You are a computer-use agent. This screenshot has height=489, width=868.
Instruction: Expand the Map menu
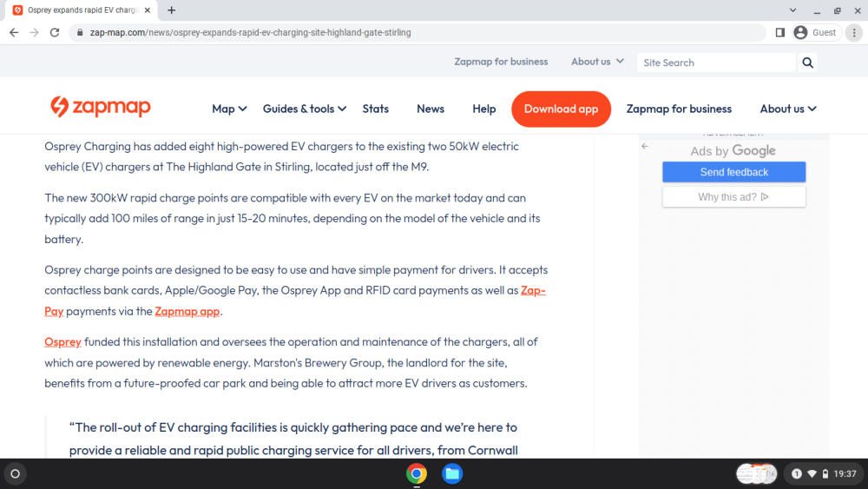229,109
